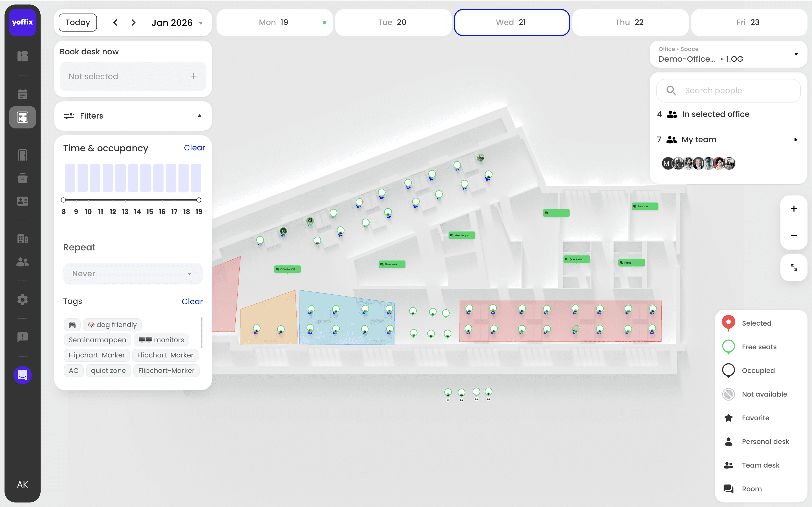This screenshot has height=507, width=812.
Task: Expand floor map to fullscreen
Action: (x=794, y=268)
